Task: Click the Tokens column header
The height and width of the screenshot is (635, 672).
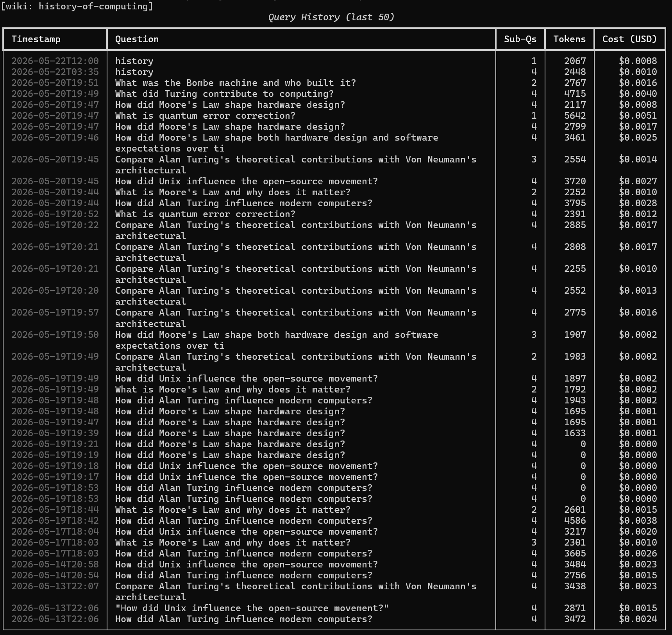Action: point(569,39)
